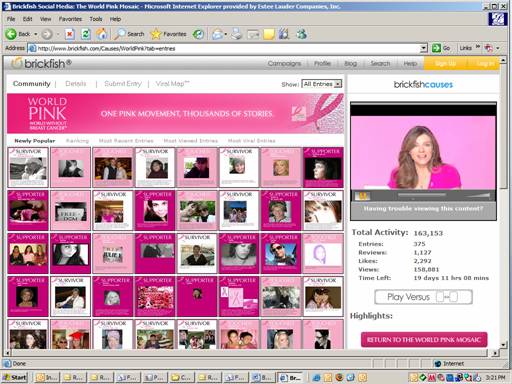Click the brickfish logo
The height and width of the screenshot is (384, 512).
click(x=41, y=63)
